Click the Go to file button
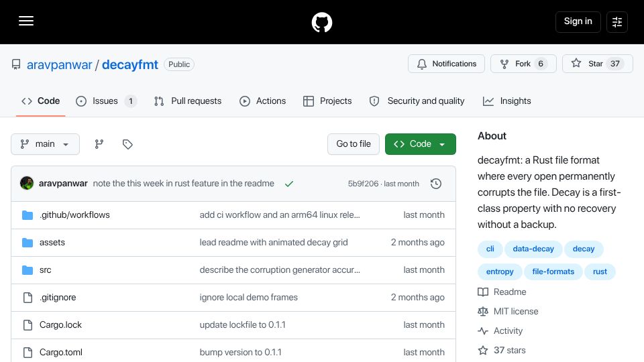Image resolution: width=644 pixels, height=362 pixels. pyautogui.click(x=354, y=144)
